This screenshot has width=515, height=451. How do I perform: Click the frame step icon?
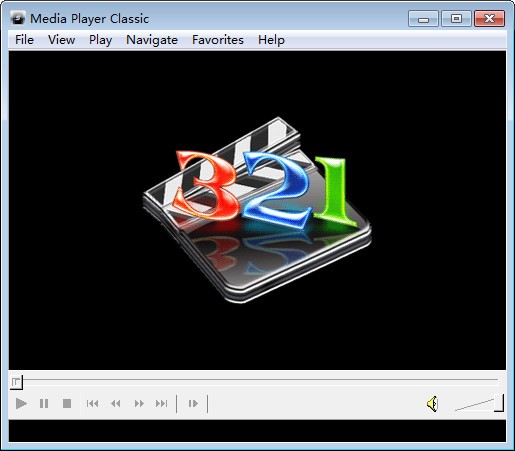pos(193,404)
